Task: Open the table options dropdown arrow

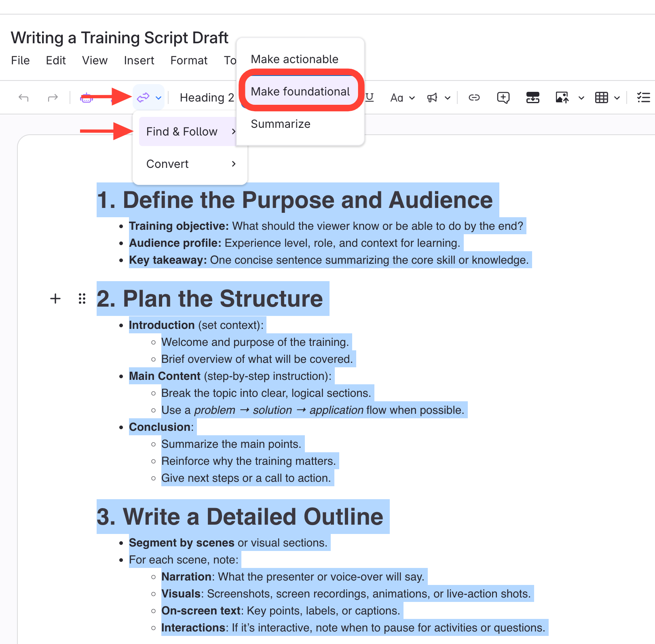Action: coord(617,98)
